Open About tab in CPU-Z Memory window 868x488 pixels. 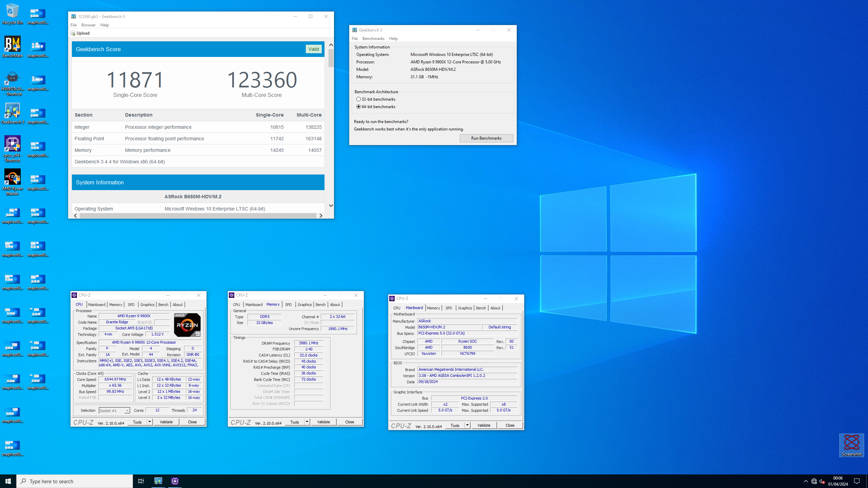335,305
